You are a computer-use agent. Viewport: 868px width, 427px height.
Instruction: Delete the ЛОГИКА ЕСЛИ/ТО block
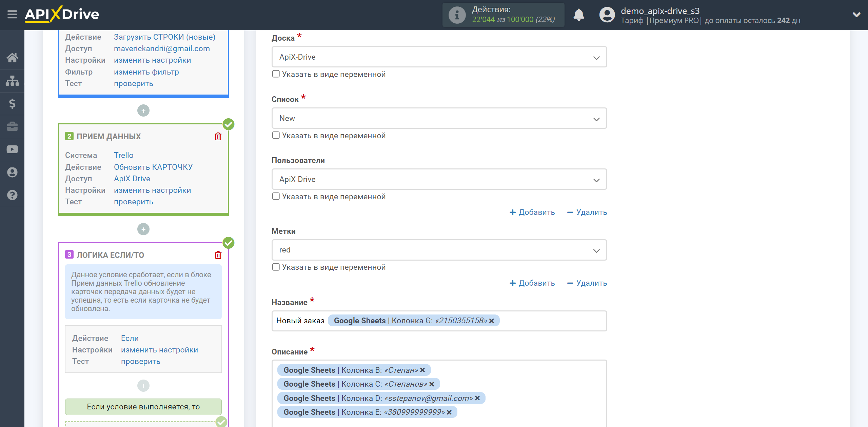click(x=218, y=255)
